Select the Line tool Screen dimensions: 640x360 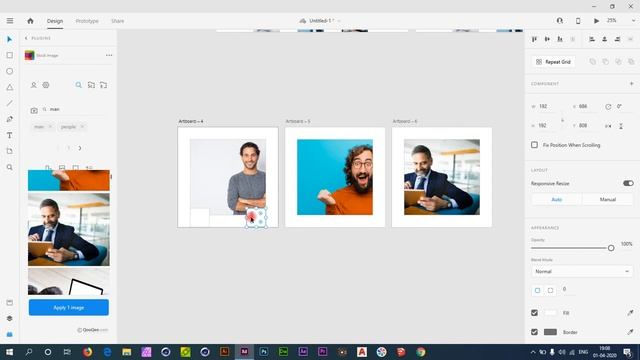point(9,103)
